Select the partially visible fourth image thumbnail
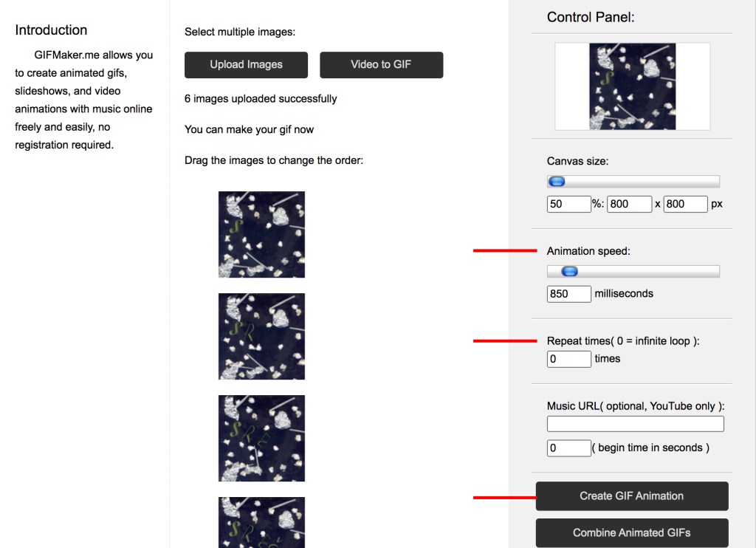 (x=261, y=522)
